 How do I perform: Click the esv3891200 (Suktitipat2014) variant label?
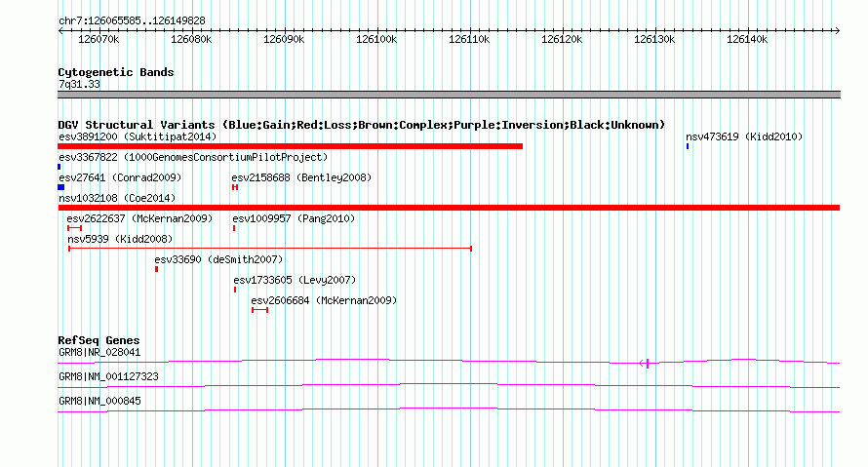pyautogui.click(x=138, y=136)
